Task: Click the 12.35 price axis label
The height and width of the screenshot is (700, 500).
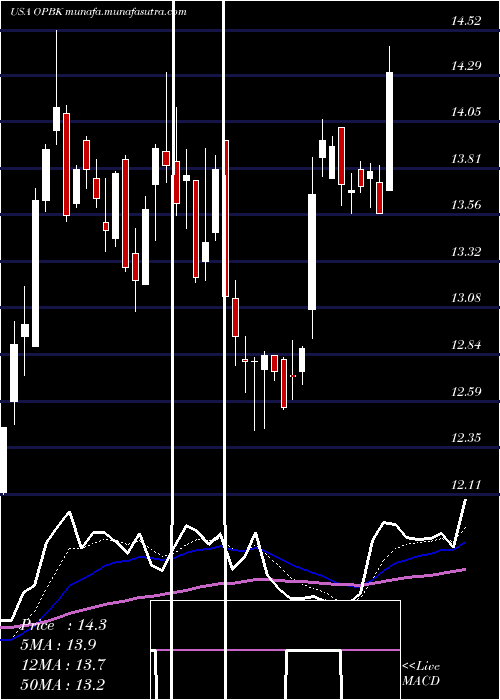Action: pos(466,437)
